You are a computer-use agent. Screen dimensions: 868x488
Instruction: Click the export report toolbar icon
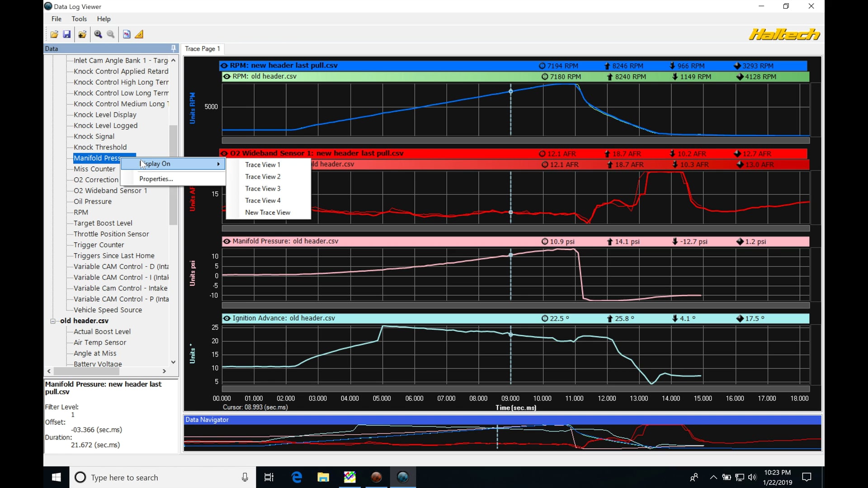126,34
